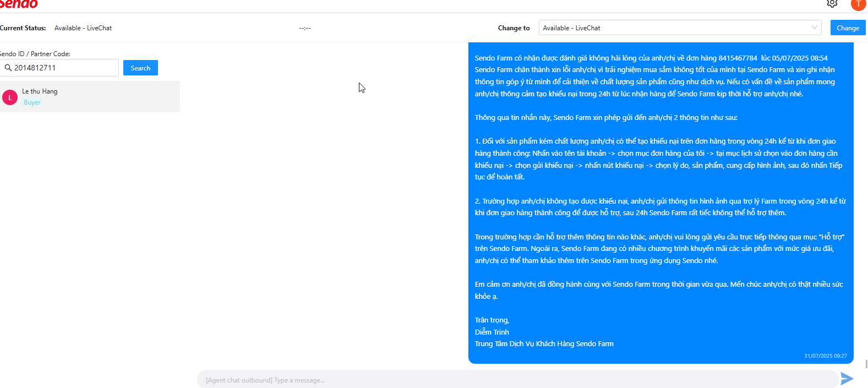Click the timer showing --:--

(305, 28)
